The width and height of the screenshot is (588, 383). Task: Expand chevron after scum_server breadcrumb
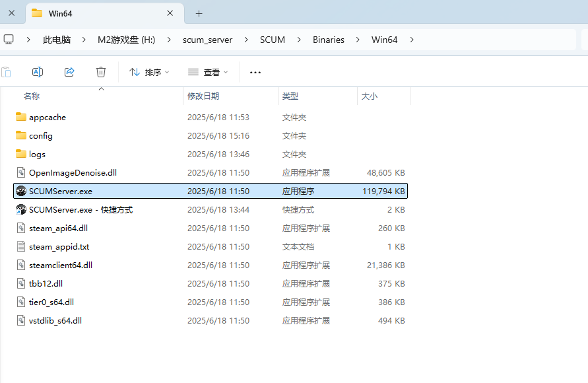tap(246, 40)
